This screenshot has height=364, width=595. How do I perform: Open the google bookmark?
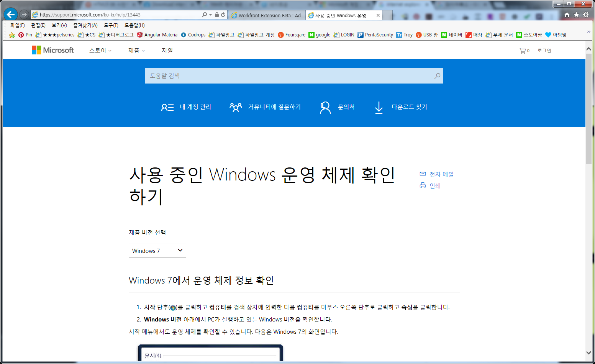coord(320,35)
